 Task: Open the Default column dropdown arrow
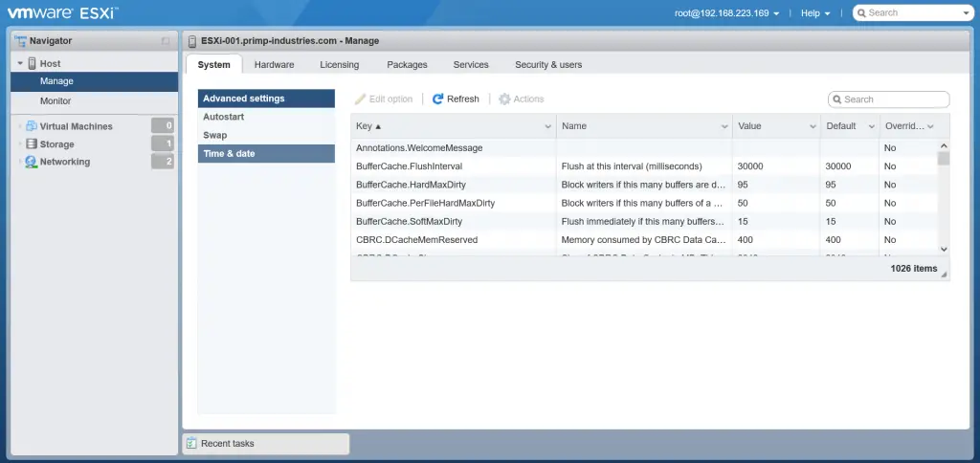point(871,126)
